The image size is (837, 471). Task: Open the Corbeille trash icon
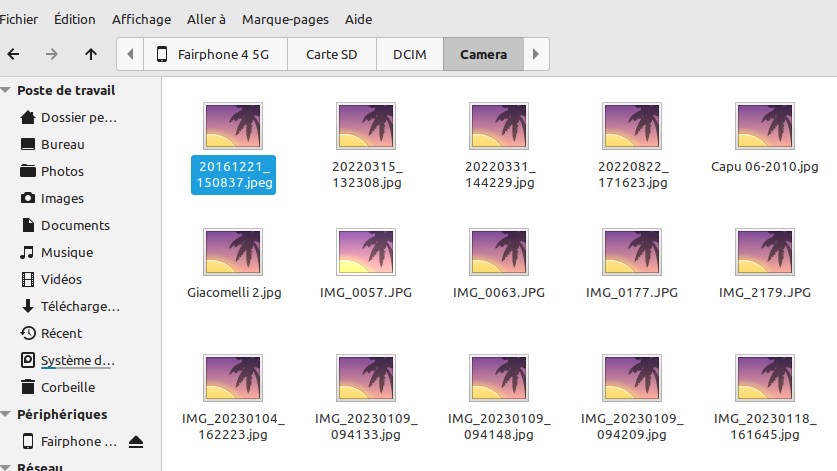pyautogui.click(x=28, y=387)
